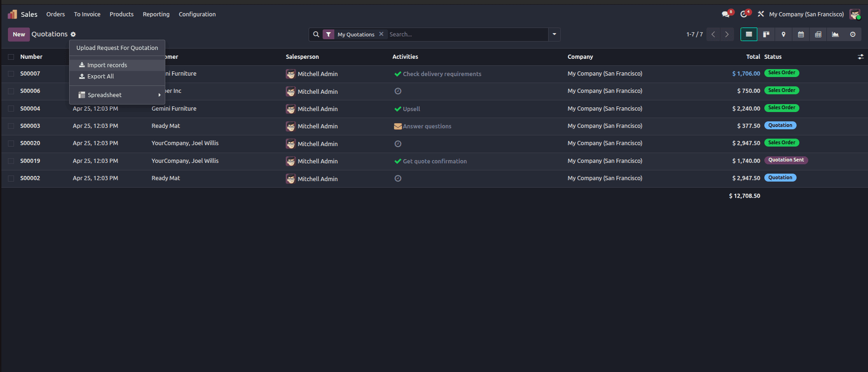The image size is (868, 372).
Task: Open the Get quote confirmation activity
Action: pos(435,161)
